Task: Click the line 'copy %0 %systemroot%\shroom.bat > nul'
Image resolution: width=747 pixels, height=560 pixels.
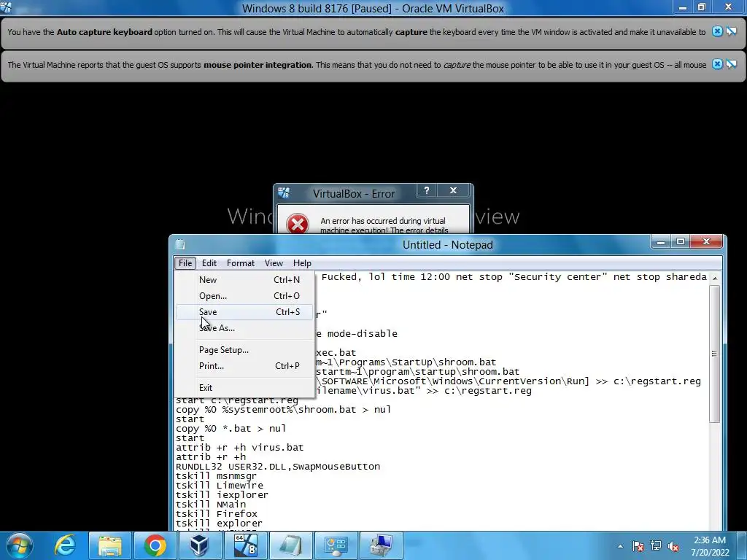Action: [x=284, y=410]
